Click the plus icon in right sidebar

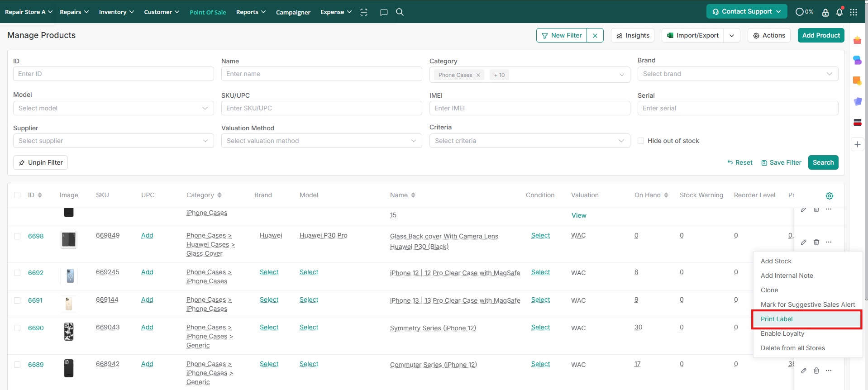coord(858,144)
